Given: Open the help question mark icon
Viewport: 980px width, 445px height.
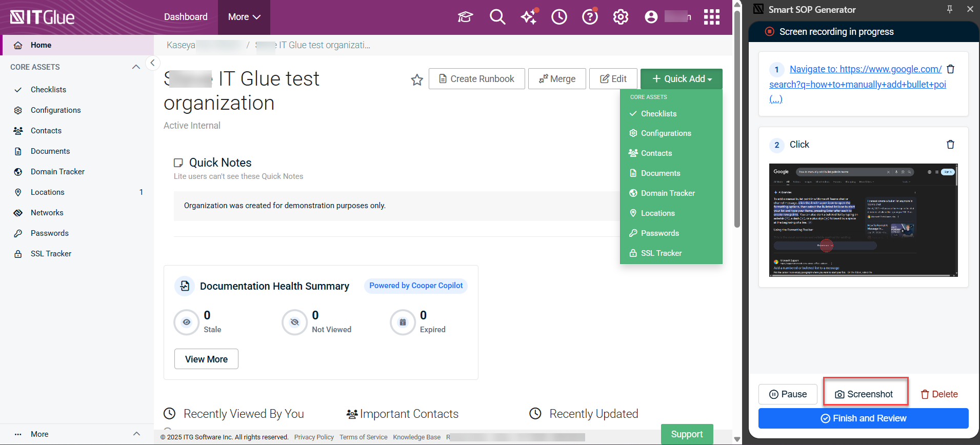Looking at the screenshot, I should tap(590, 17).
